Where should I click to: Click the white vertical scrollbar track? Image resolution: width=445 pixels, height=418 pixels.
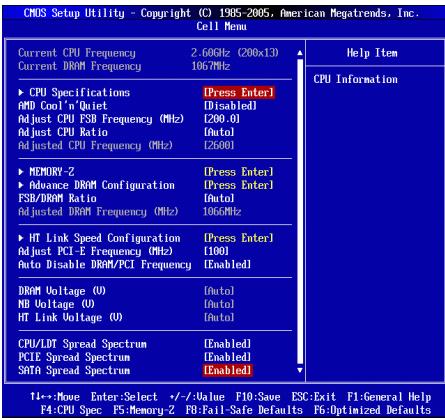[300, 211]
